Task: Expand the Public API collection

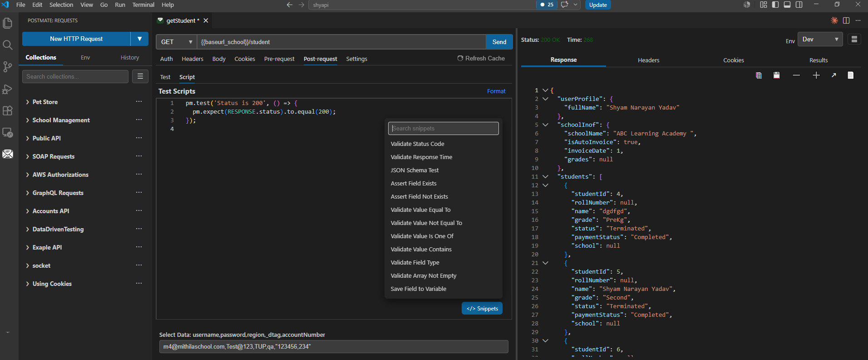Action: pyautogui.click(x=28, y=138)
